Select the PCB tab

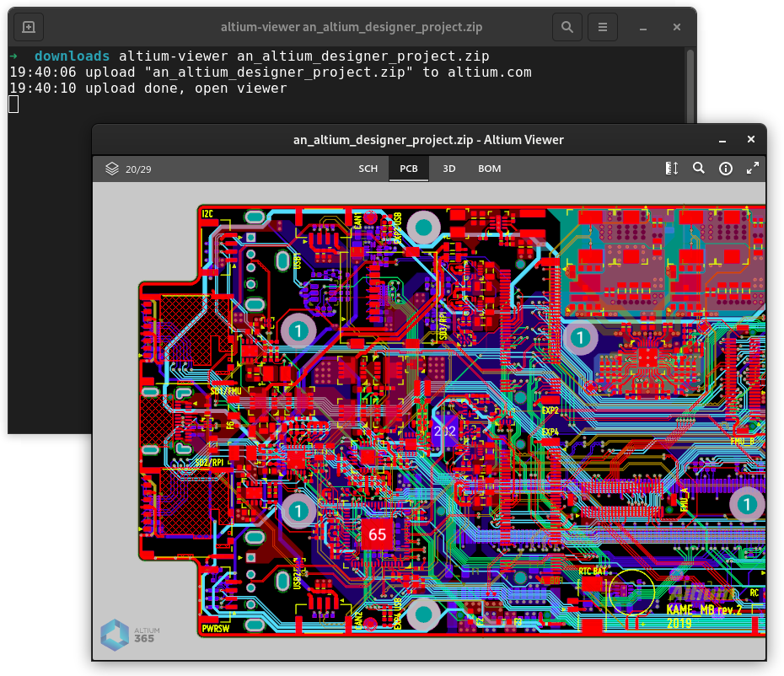(x=409, y=169)
